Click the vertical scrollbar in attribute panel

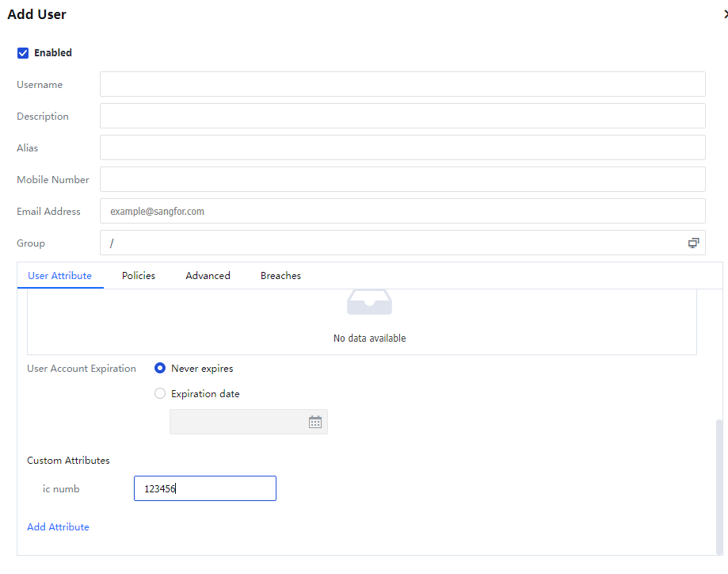(x=719, y=484)
